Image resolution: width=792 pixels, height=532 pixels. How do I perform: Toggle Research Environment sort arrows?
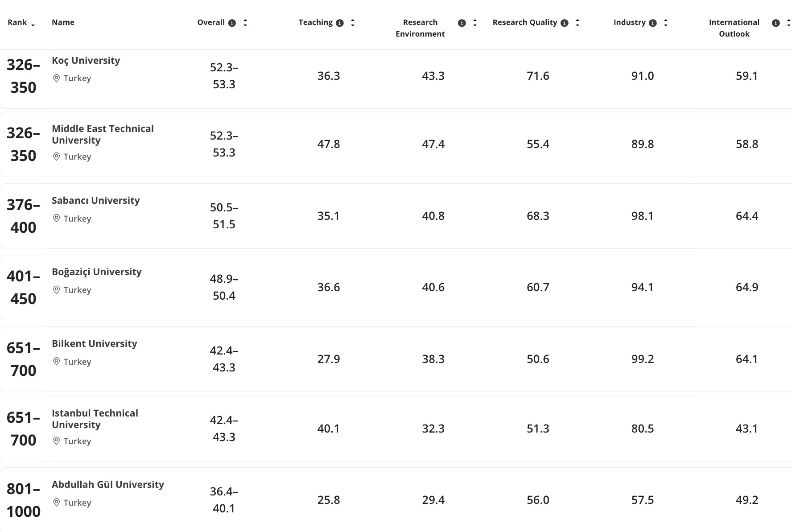[x=475, y=23]
